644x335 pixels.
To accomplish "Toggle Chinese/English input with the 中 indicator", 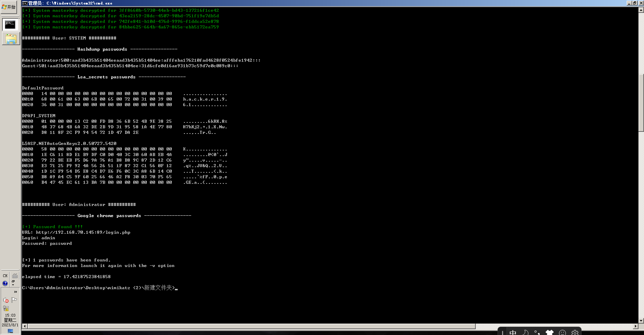I will point(512,333).
